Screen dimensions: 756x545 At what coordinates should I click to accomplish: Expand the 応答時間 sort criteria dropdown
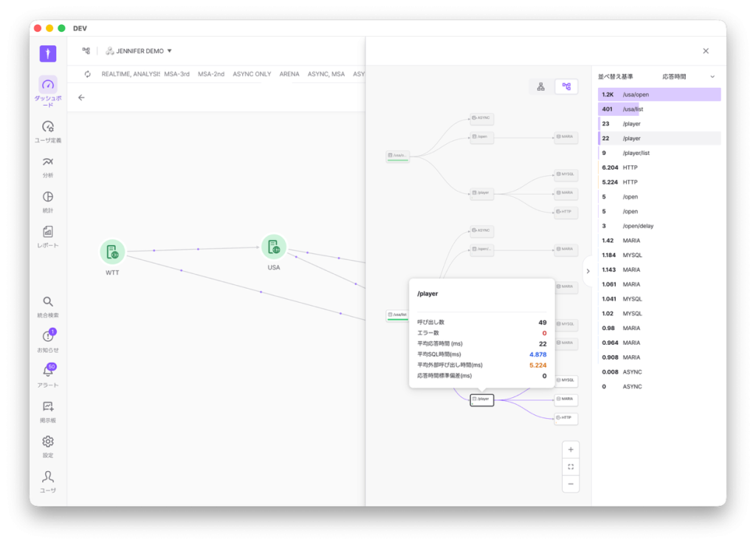688,77
